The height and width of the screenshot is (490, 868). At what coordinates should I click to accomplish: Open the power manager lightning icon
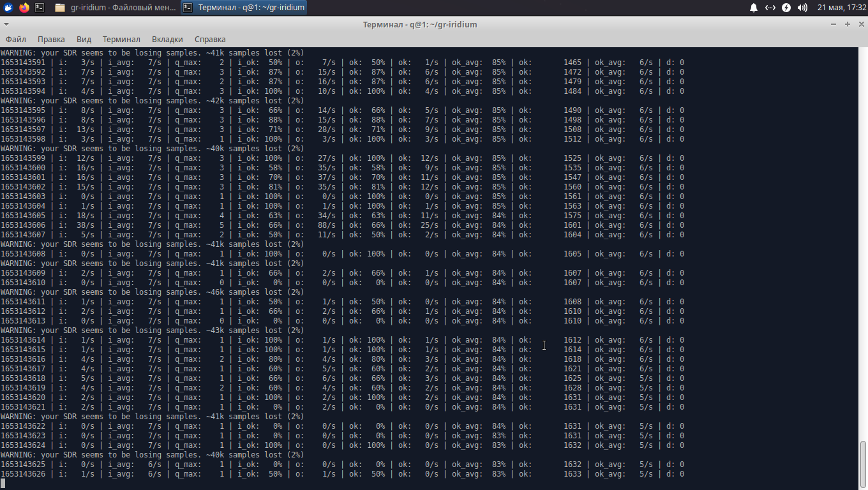pyautogui.click(x=786, y=8)
